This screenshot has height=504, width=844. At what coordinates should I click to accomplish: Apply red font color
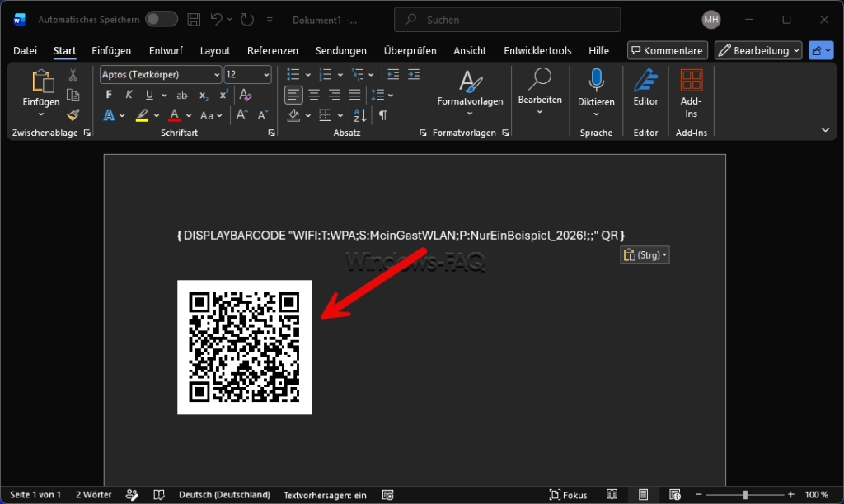coord(174,115)
